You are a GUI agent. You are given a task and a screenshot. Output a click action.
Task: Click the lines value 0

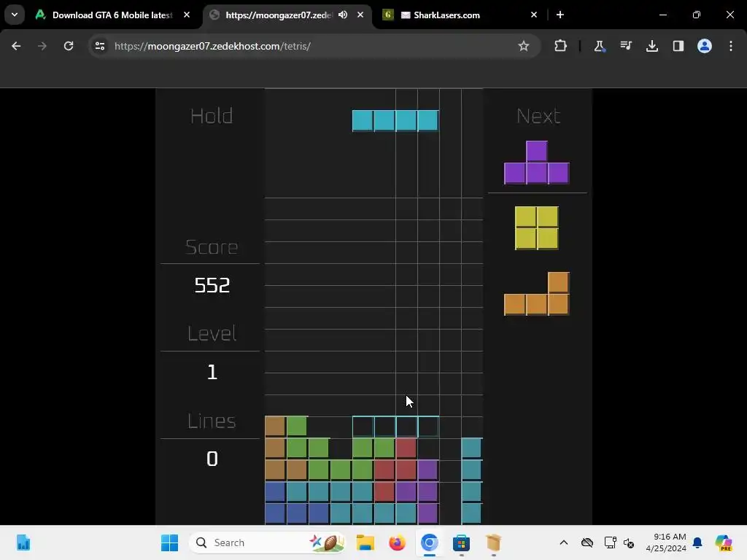212,459
